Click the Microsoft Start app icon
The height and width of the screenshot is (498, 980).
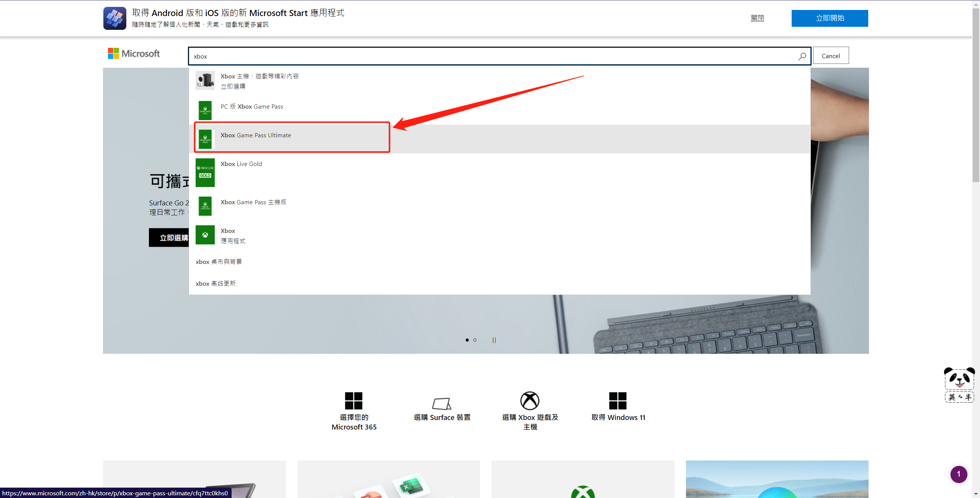[114, 18]
